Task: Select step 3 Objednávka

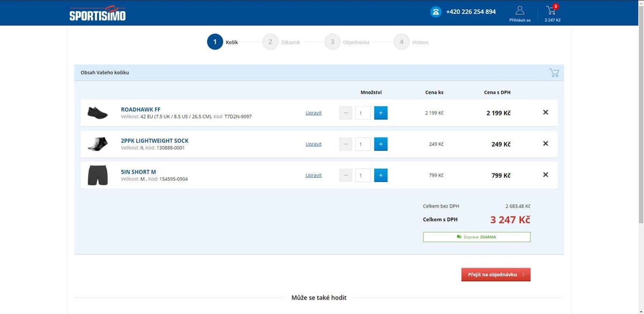Action: (347, 42)
